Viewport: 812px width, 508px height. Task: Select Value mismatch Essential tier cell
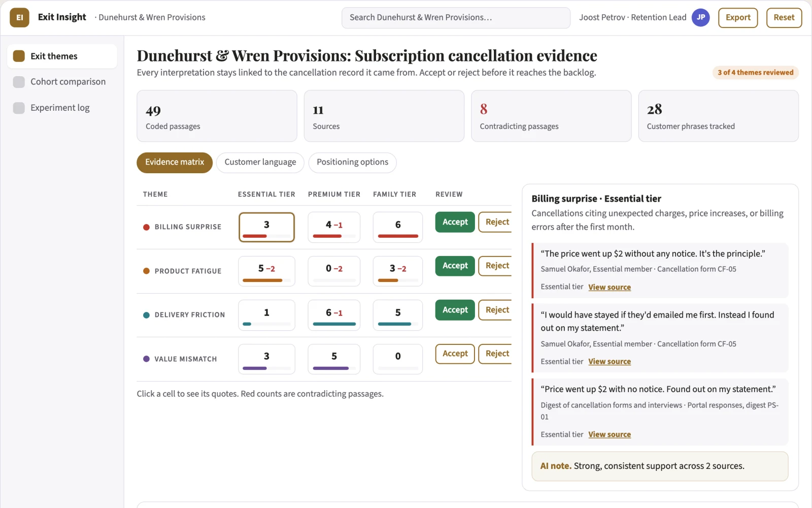[266, 359]
